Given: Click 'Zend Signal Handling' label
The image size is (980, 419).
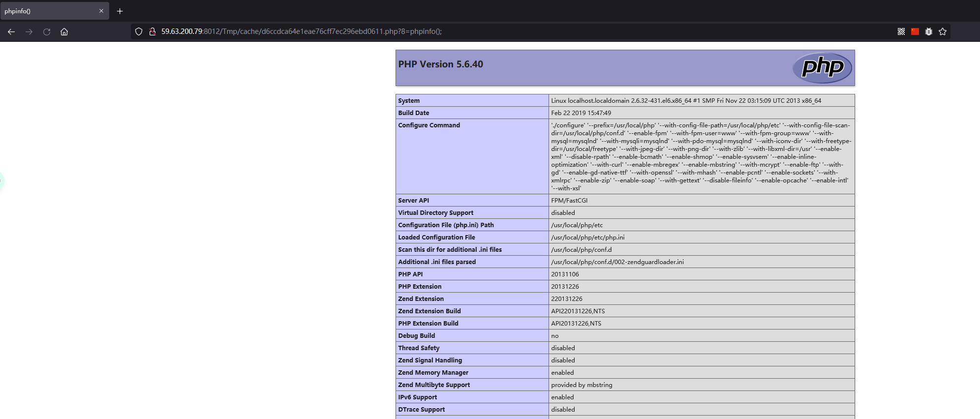Looking at the screenshot, I should click(x=430, y=360).
